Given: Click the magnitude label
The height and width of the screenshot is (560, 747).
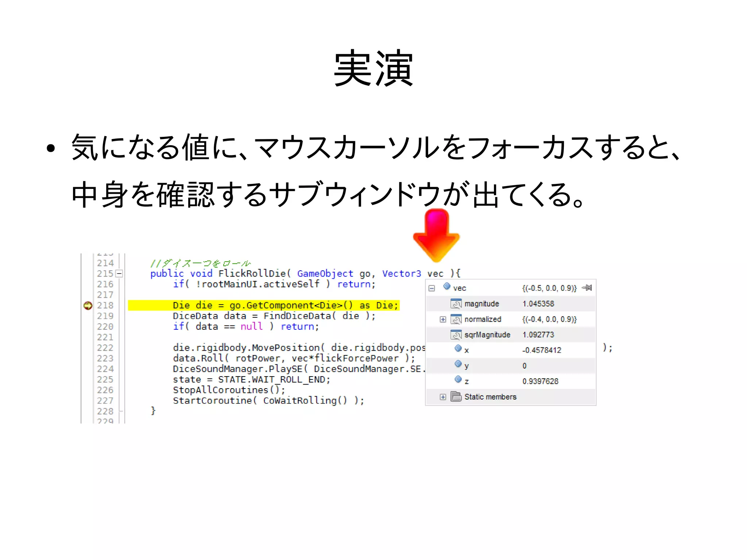Looking at the screenshot, I should 481,304.
